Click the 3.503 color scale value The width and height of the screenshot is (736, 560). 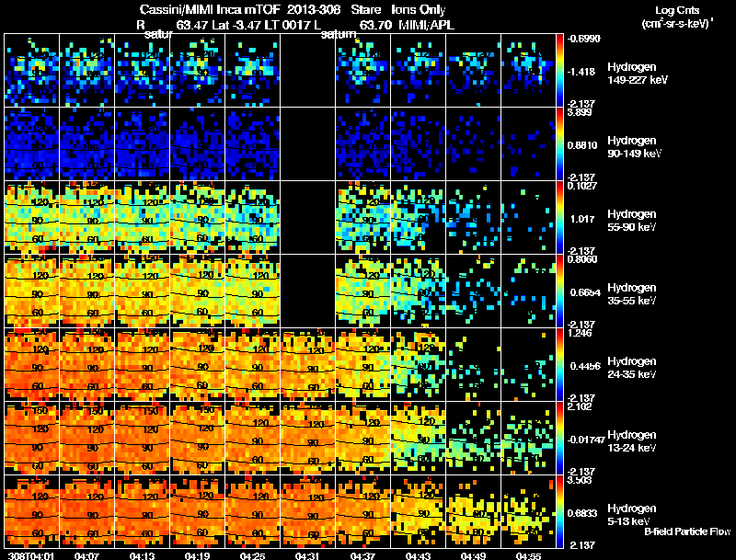coord(581,480)
